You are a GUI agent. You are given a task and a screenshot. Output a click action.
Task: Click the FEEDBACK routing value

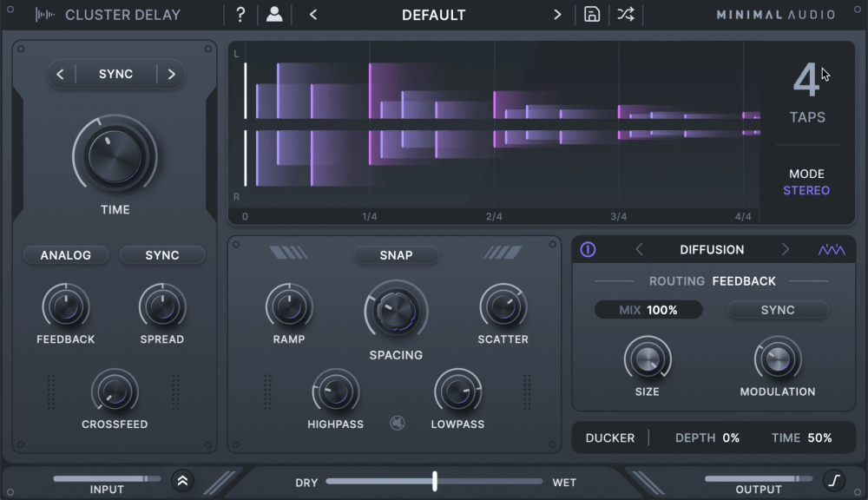pos(744,281)
